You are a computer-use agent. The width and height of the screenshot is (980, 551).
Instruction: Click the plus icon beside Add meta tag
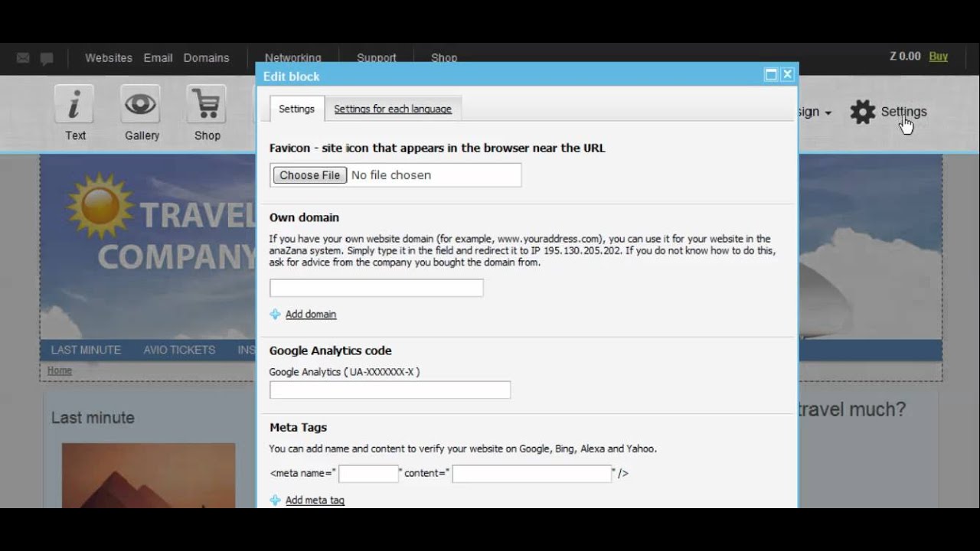[276, 500]
